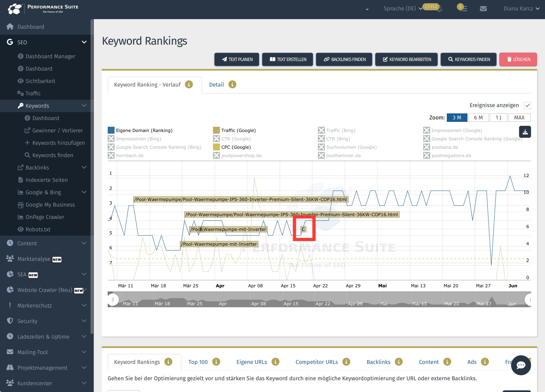Expand the Security sidebar section
Image resolution: width=545 pixels, height=392 pixels.
point(84,321)
